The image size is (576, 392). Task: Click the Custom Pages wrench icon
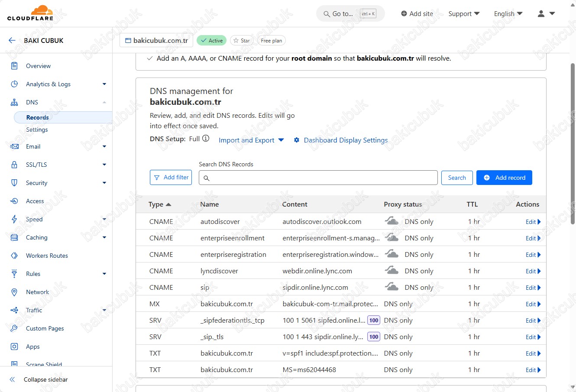point(14,328)
